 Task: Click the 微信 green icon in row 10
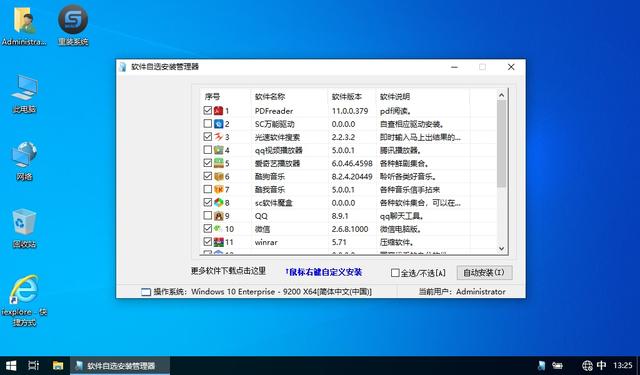[219, 229]
